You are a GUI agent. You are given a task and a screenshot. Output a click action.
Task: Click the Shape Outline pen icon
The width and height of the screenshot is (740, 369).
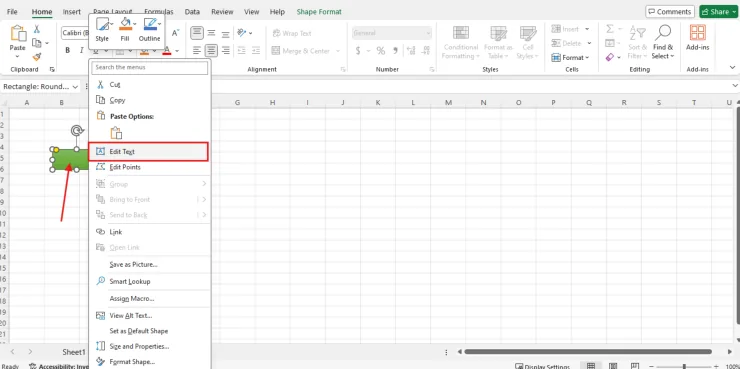(150, 24)
